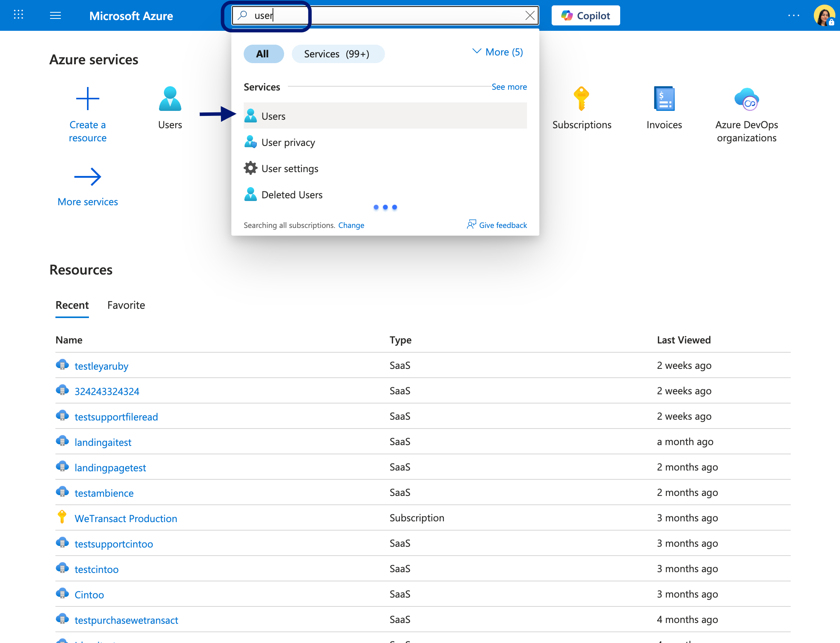Viewport: 840px width, 643px height.
Task: Select Deleted Users search result
Action: click(x=385, y=194)
